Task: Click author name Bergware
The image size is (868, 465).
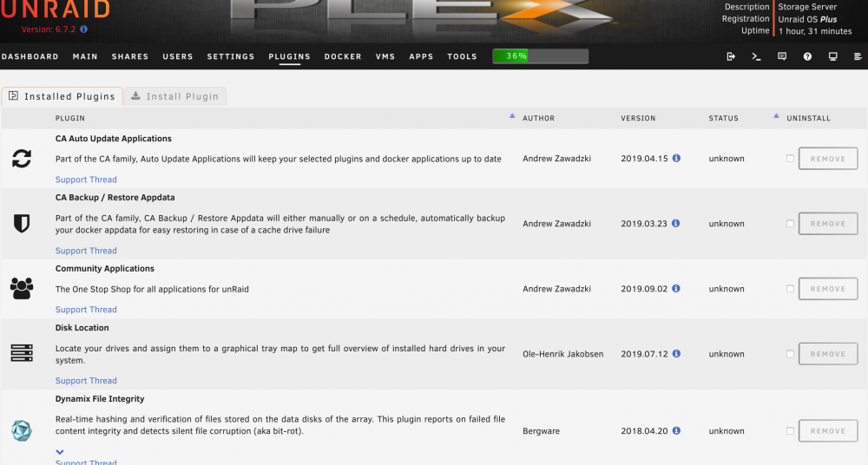Action: 541,430
